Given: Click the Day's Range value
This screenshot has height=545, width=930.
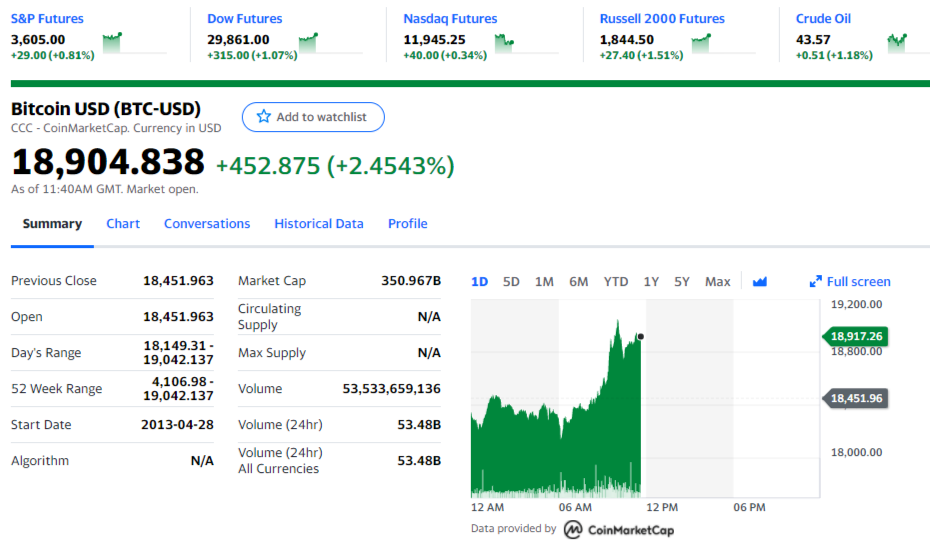Looking at the screenshot, I should (178, 352).
